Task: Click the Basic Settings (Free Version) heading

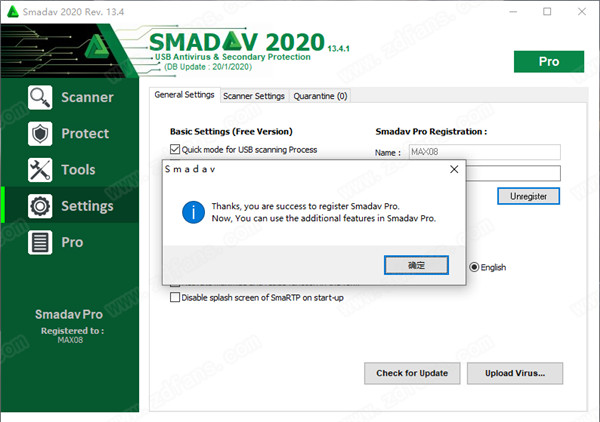Action: pyautogui.click(x=231, y=132)
